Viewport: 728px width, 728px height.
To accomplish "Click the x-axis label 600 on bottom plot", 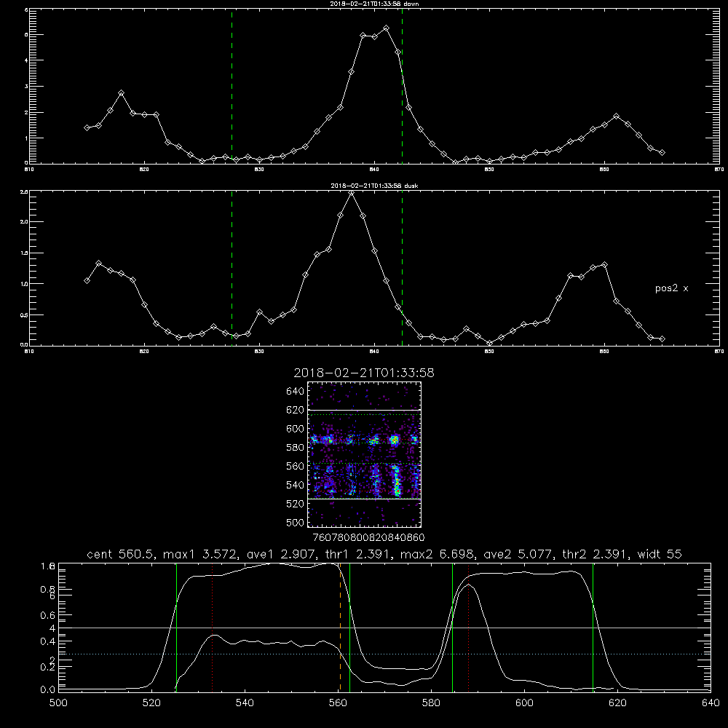I will pyautogui.click(x=524, y=703).
